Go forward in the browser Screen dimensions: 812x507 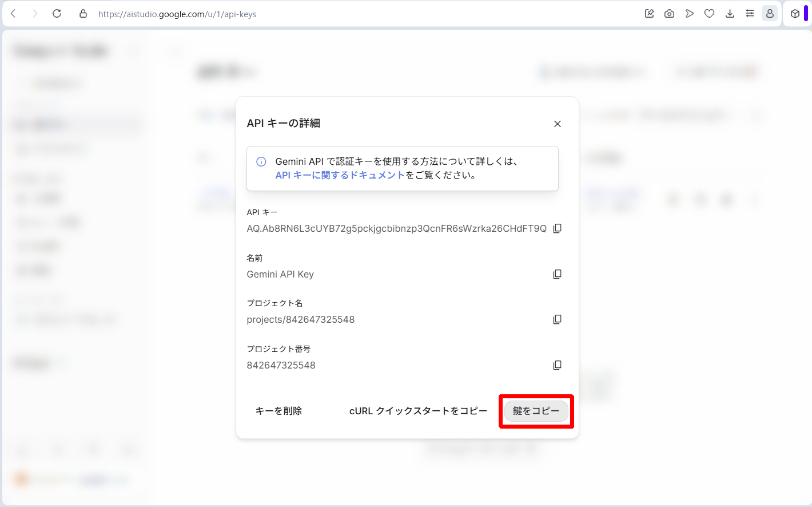pos(35,14)
